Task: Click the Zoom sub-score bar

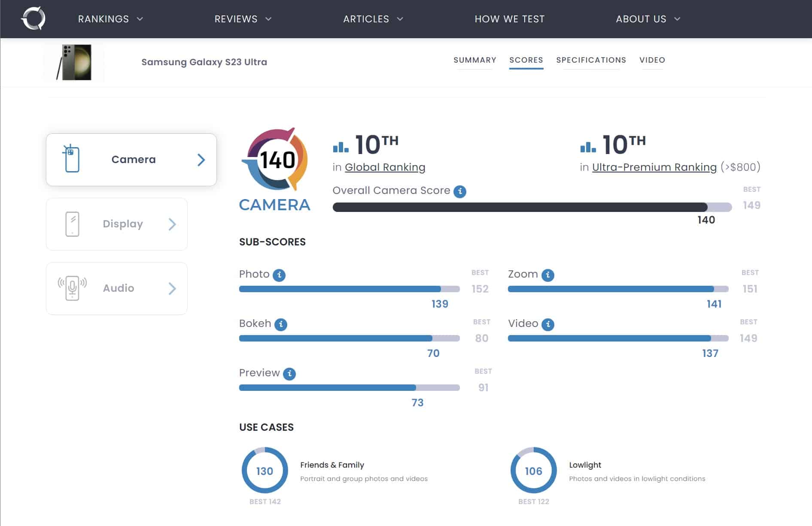Action: click(x=618, y=289)
